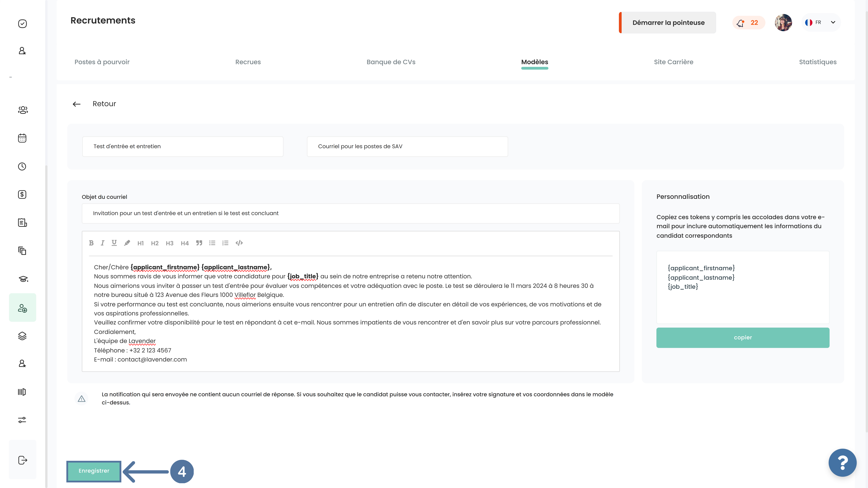This screenshot has height=488, width=868.
Task: Open the barcode-style icon in sidebar
Action: click(22, 392)
